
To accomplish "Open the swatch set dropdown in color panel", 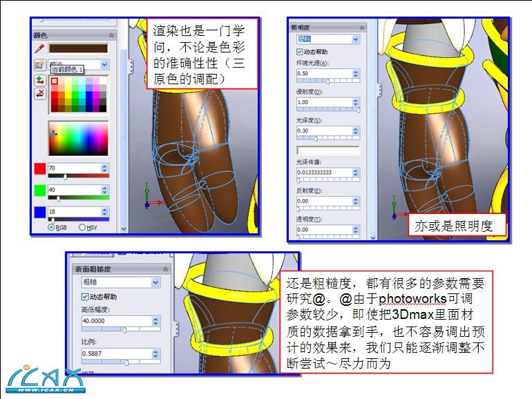I will (x=104, y=64).
